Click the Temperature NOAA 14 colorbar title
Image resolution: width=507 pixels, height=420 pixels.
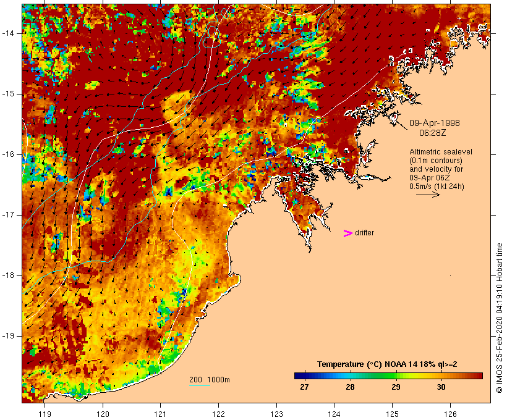coord(387,364)
